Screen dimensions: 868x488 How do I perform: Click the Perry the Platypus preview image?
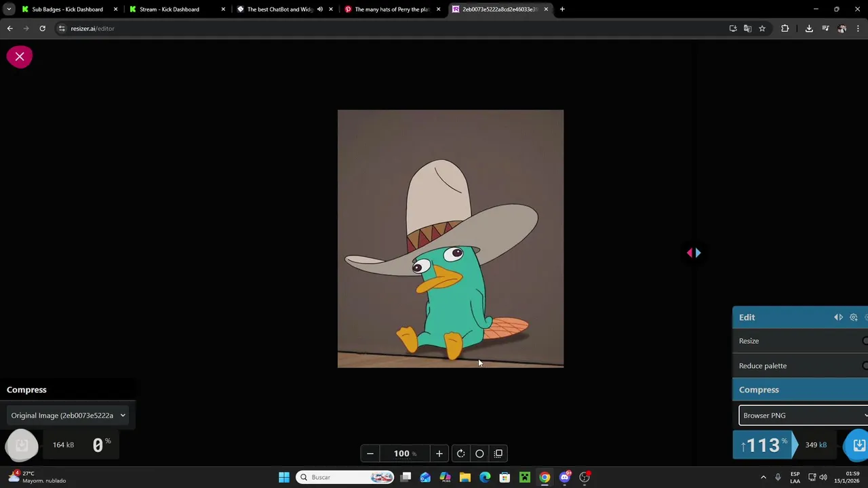[x=450, y=239]
